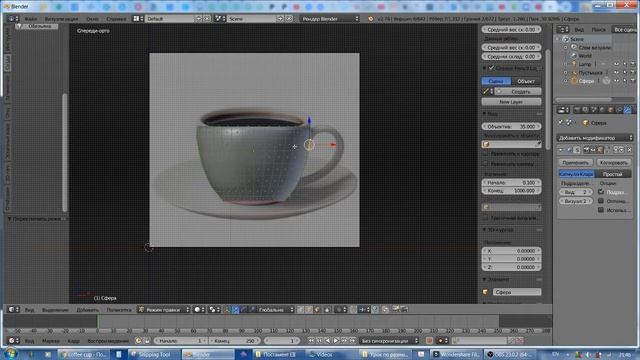The image size is (640, 360).
Task: Click the Вид: 2 subdivisions field
Action: [x=575, y=192]
